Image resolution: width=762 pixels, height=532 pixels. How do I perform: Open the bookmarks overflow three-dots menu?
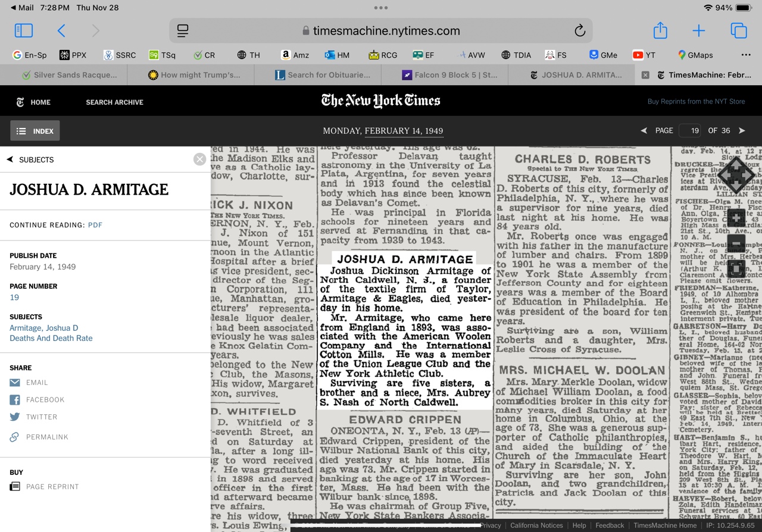746,55
